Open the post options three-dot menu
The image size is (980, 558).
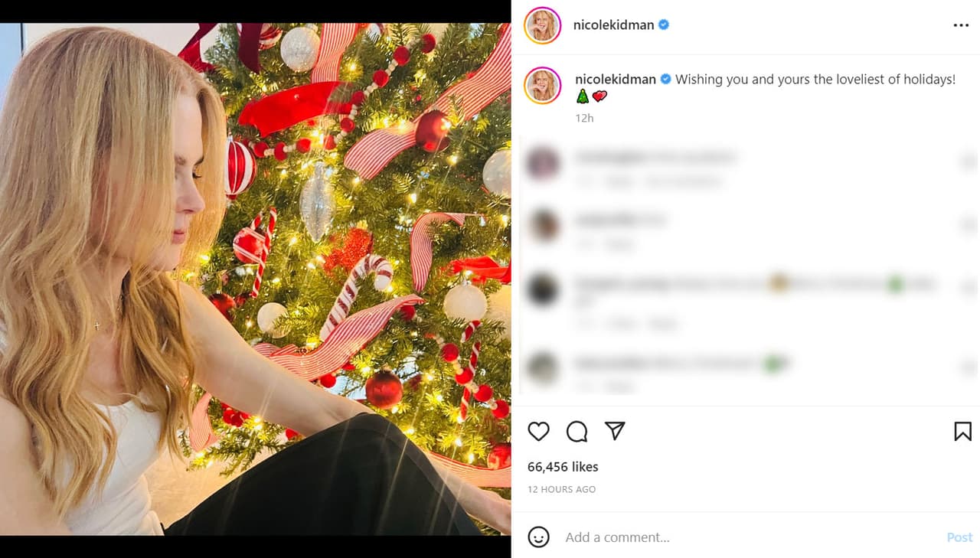tap(960, 24)
